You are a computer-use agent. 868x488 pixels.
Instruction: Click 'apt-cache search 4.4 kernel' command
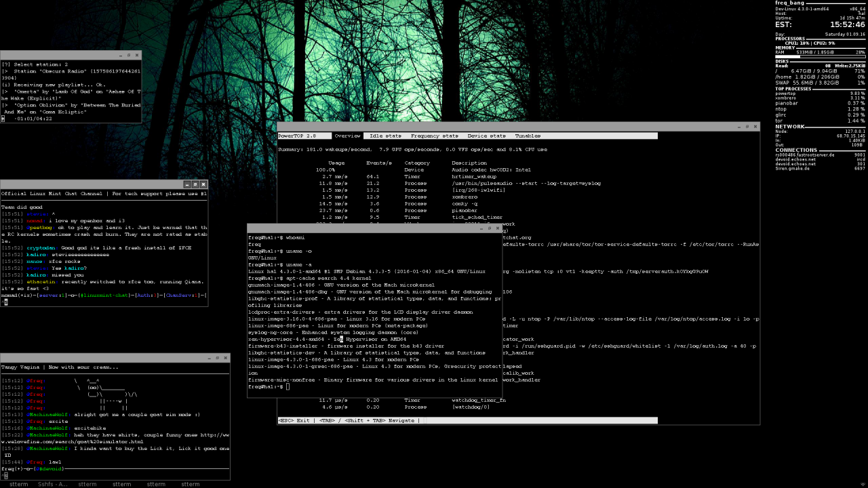pyautogui.click(x=310, y=279)
